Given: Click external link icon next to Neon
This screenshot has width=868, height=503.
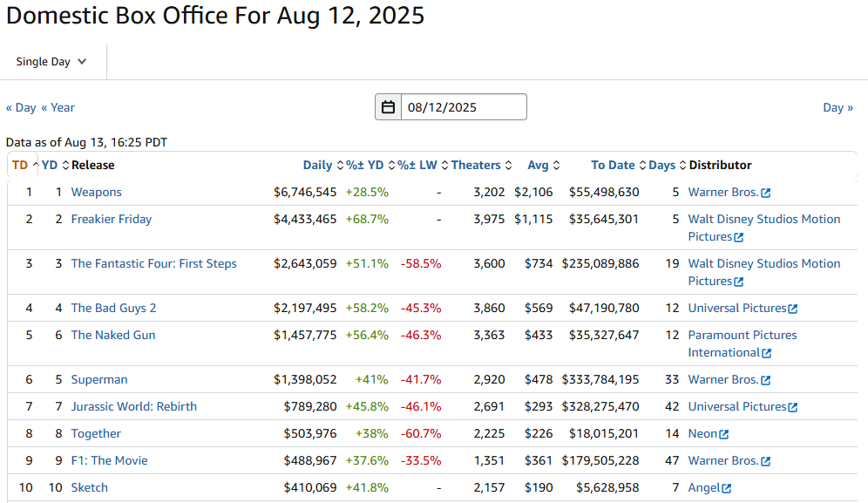Looking at the screenshot, I should point(724,434).
